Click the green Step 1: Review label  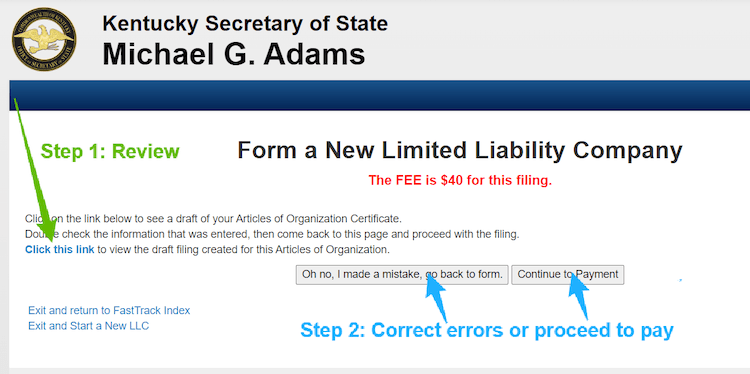[110, 152]
